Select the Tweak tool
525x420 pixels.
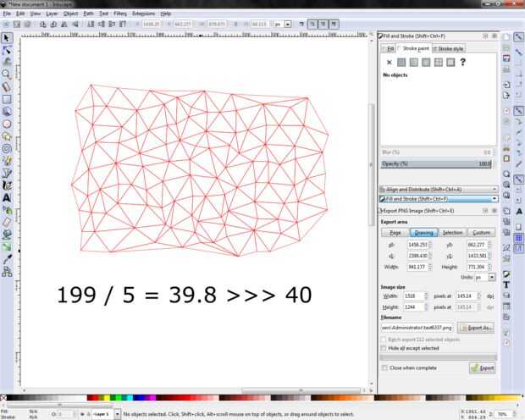click(x=7, y=62)
